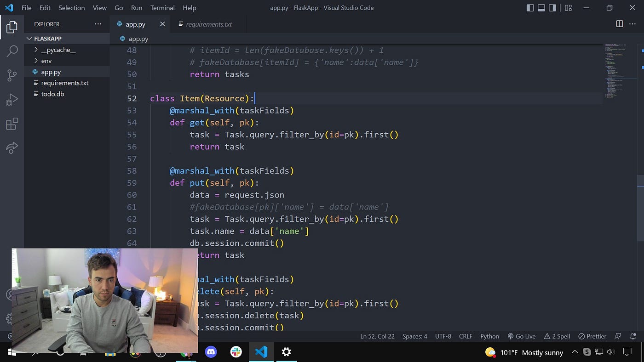644x362 pixels.
Task: Expand the env folder
Action: tap(36, 61)
